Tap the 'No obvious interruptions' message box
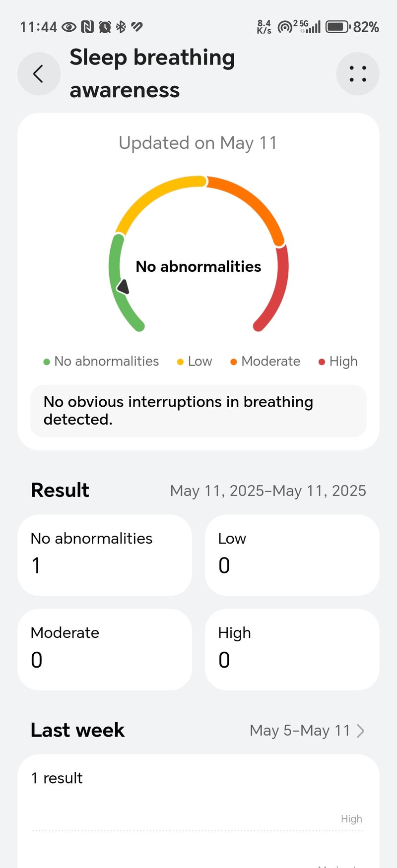 click(x=198, y=411)
